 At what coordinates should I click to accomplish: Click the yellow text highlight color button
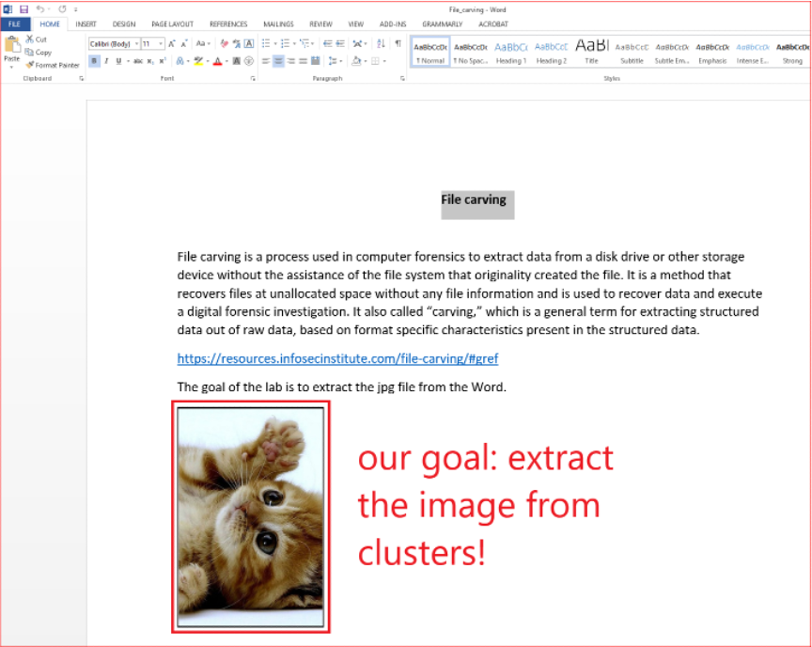pyautogui.click(x=198, y=61)
